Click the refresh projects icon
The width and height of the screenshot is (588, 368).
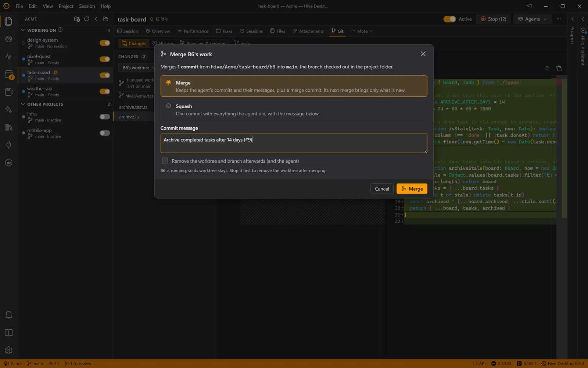pos(86,19)
